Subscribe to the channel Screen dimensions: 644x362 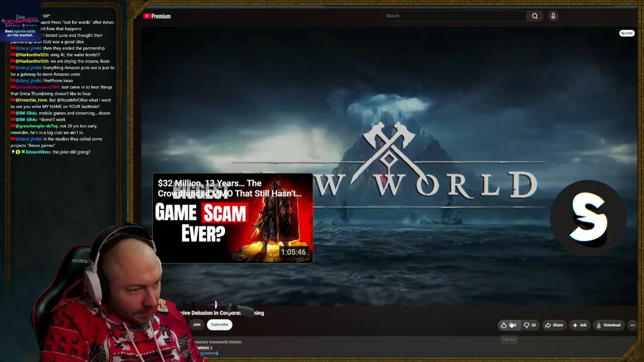click(x=219, y=325)
